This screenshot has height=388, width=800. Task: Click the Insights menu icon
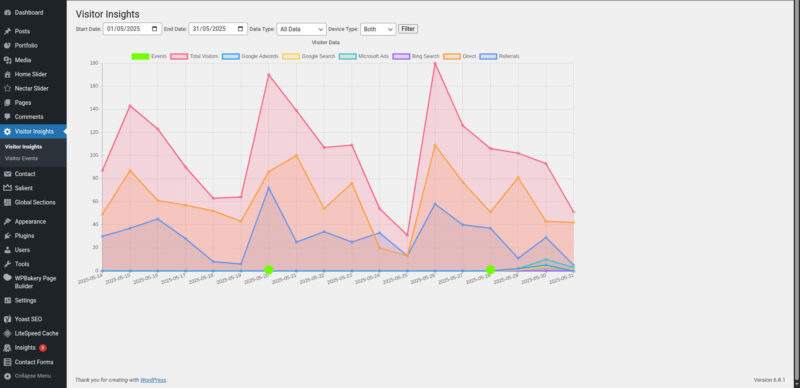pyautogui.click(x=7, y=348)
